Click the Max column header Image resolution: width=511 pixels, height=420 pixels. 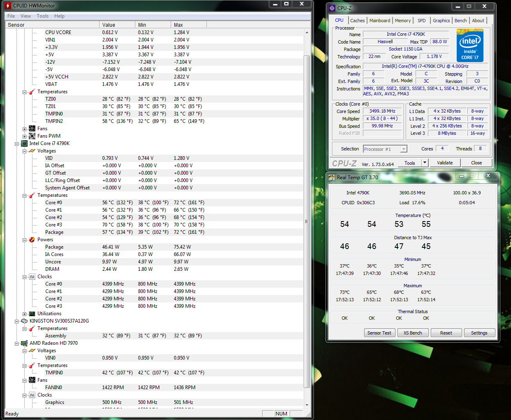(189, 25)
